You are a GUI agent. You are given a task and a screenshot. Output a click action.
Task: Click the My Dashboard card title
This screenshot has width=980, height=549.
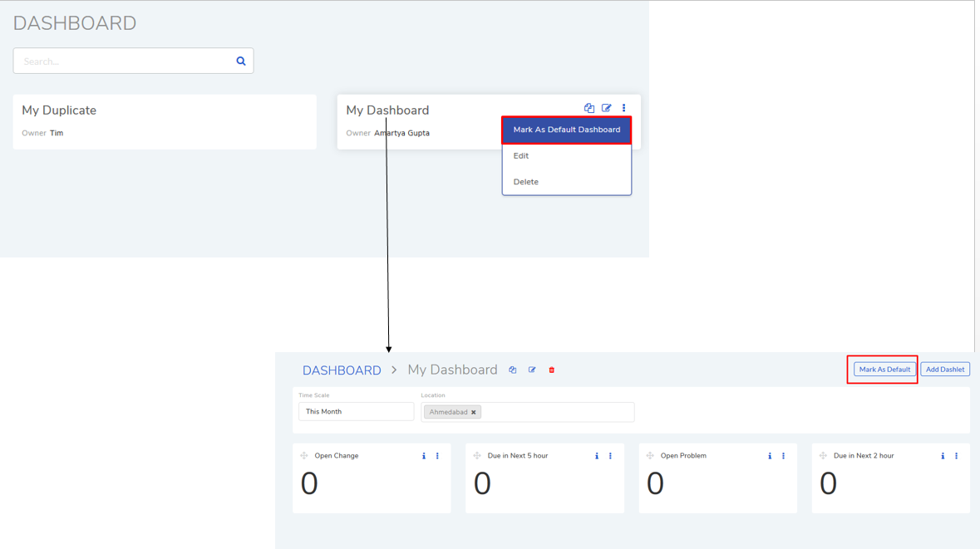(387, 110)
